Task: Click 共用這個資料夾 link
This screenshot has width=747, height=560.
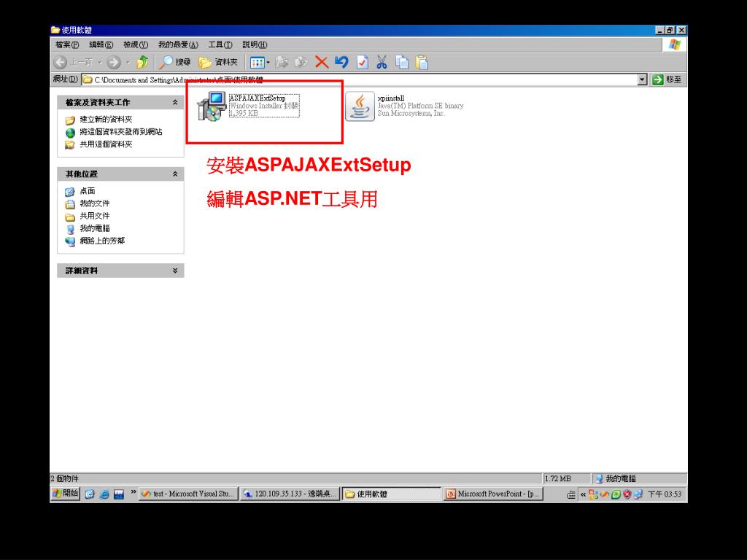Action: (x=106, y=144)
